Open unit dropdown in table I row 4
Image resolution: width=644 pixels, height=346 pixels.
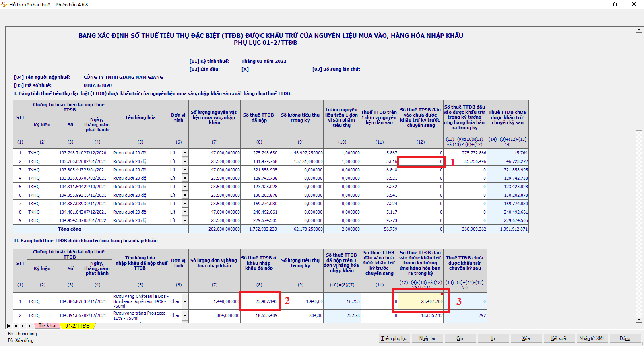[x=185, y=178]
